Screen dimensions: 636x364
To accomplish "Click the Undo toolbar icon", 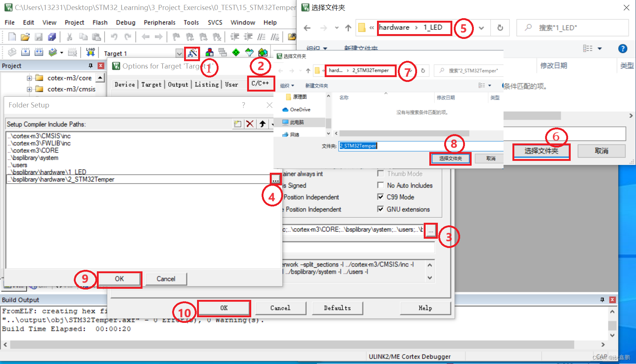I will [114, 37].
